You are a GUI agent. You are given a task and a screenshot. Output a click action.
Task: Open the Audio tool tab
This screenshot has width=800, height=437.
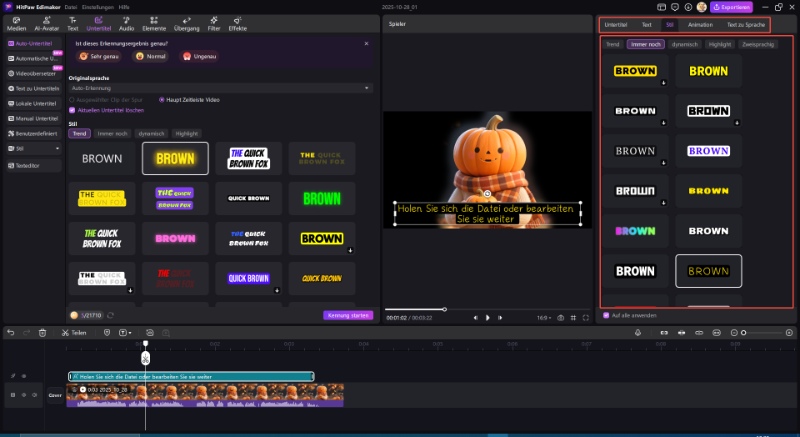coord(126,22)
